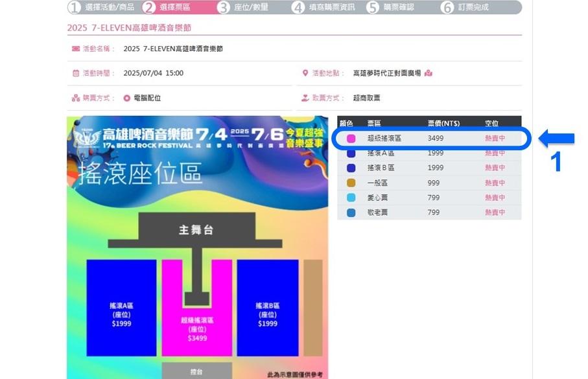
Task: Click the 票價(NT$) column header
Action: (443, 123)
